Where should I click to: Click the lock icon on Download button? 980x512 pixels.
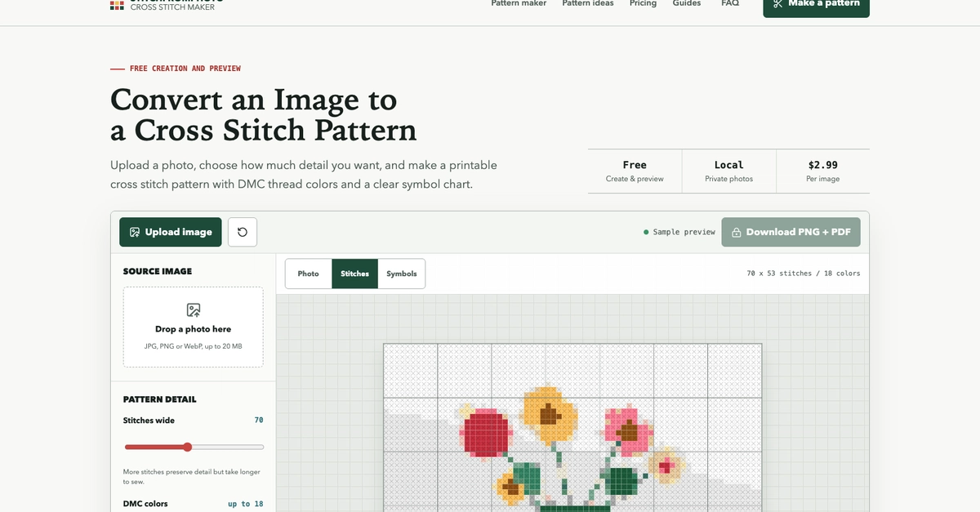736,232
